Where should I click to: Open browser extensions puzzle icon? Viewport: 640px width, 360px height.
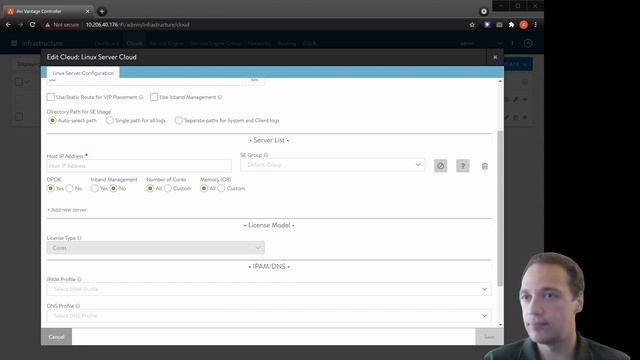pos(511,25)
